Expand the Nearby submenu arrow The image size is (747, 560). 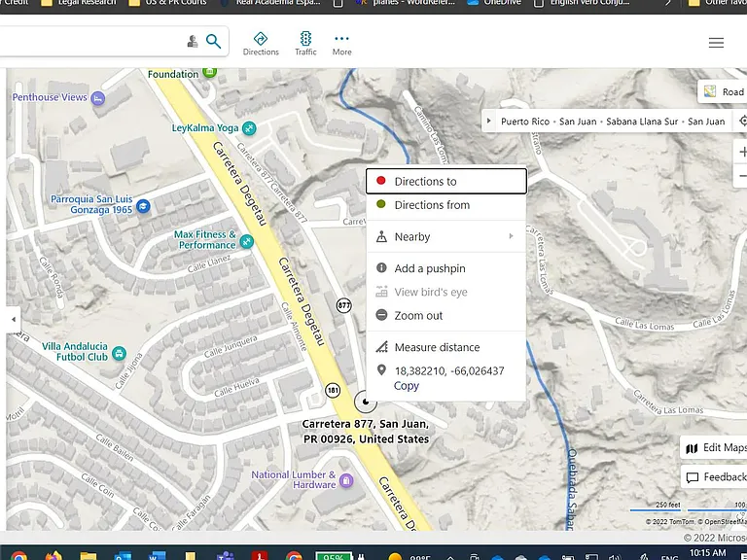point(512,236)
